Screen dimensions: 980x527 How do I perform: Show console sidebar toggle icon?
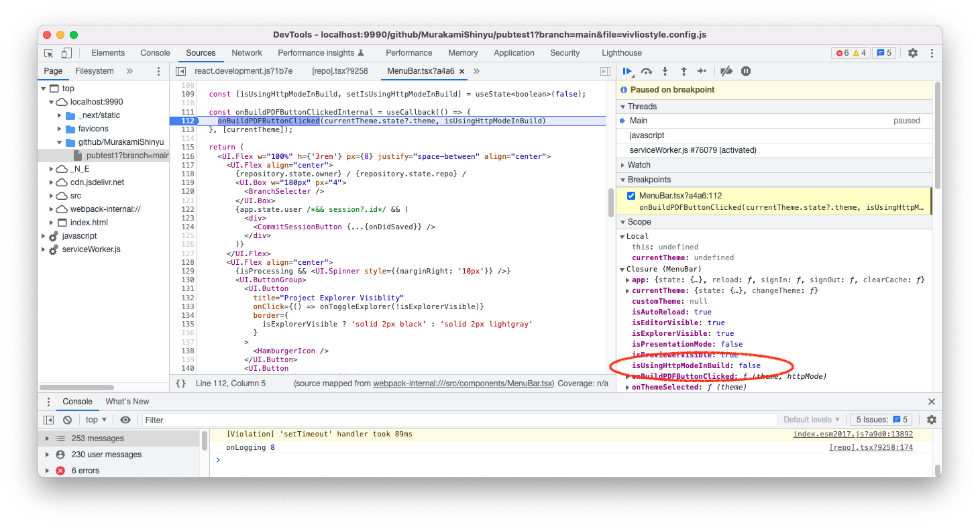click(48, 420)
